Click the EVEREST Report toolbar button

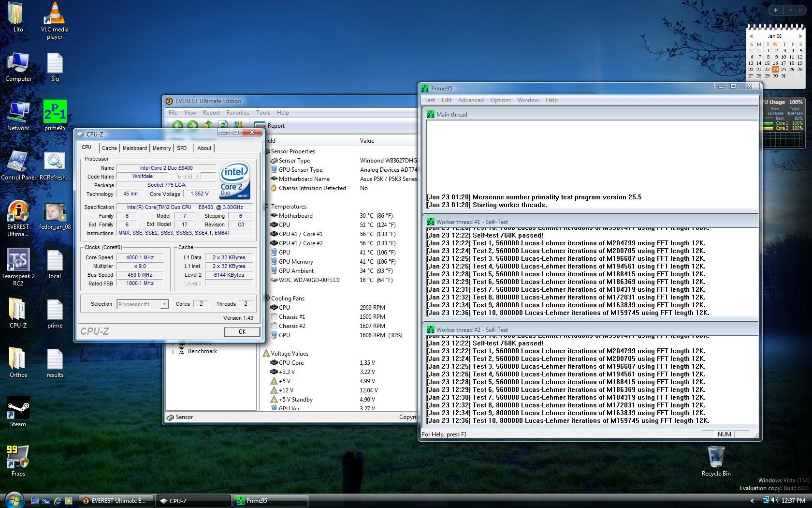click(x=270, y=126)
